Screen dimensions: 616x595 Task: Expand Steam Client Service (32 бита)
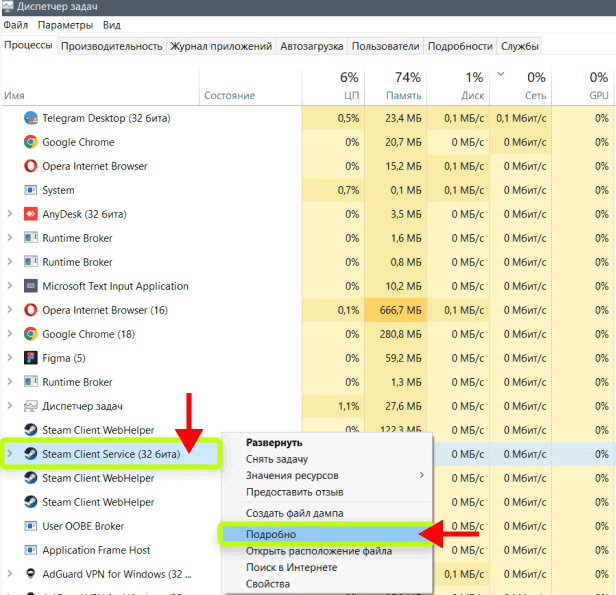(10, 454)
